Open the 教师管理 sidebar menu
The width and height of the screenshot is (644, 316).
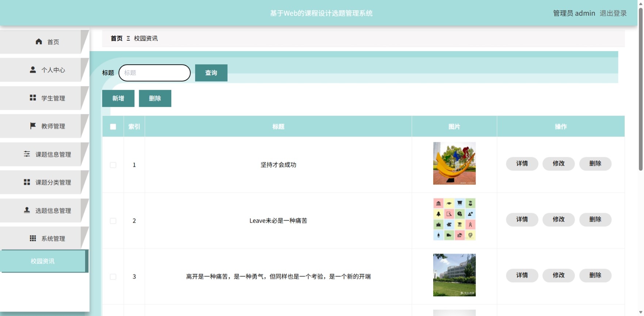44,126
